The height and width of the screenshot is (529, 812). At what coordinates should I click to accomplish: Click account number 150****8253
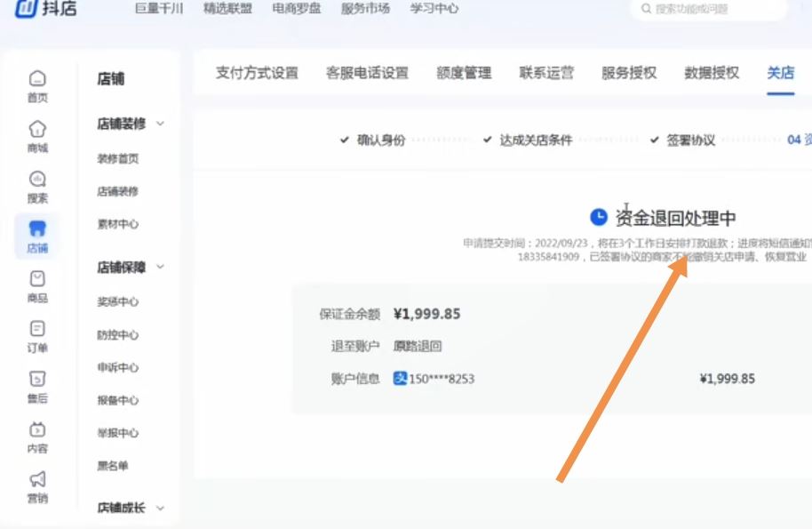442,379
